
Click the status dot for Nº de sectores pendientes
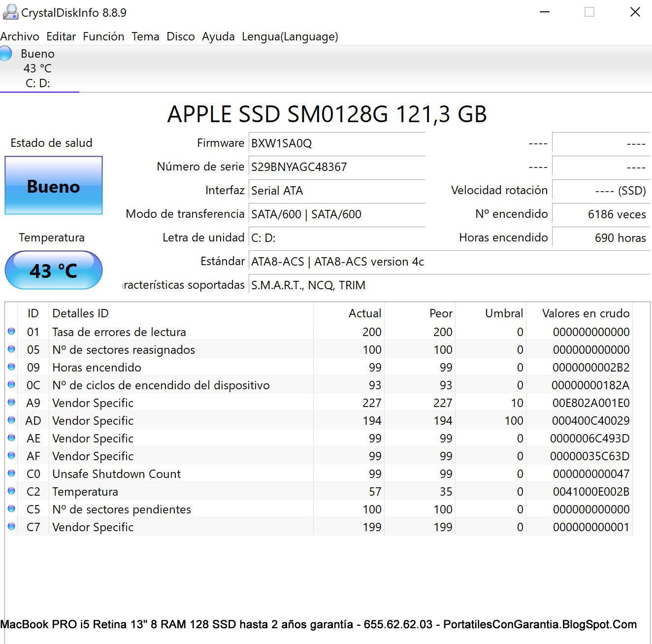[11, 508]
